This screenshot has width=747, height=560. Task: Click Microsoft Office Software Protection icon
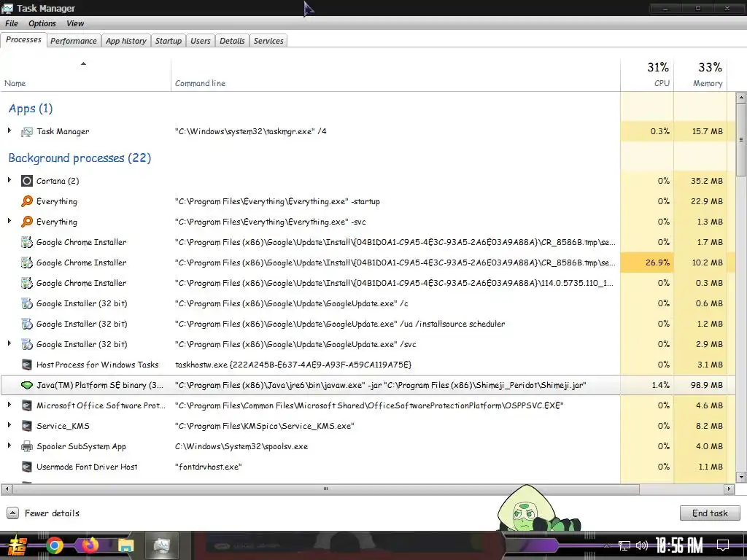27,405
